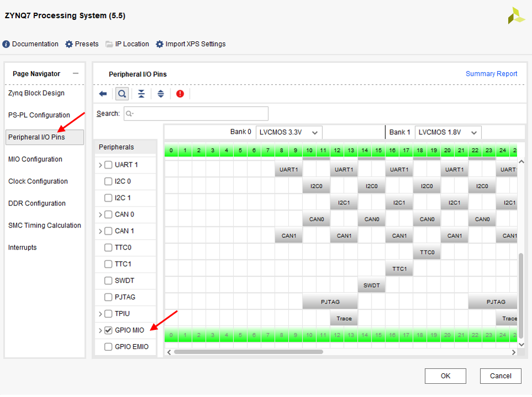Open MIO Configuration page
The width and height of the screenshot is (532, 397).
click(x=35, y=159)
